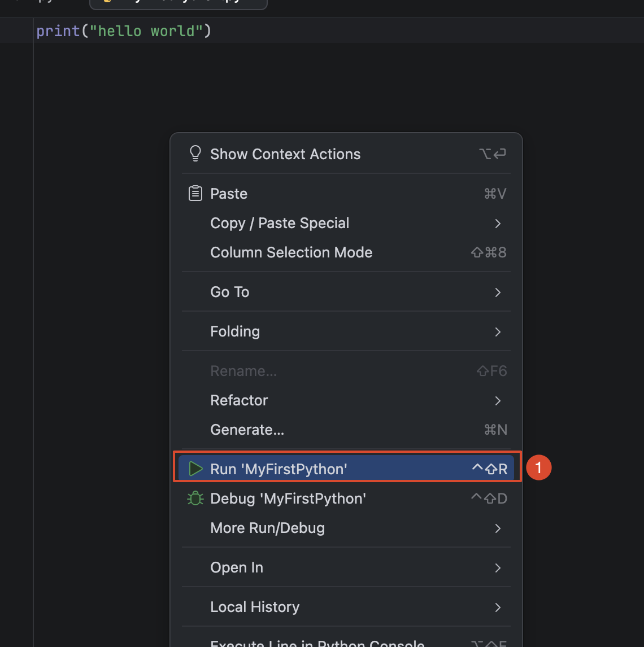This screenshot has width=644, height=647.
Task: Choose Generate... from the context menu
Action: pos(346,430)
